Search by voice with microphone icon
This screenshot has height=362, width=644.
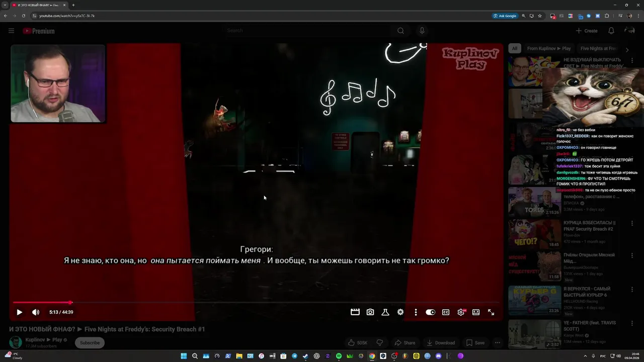click(x=422, y=31)
